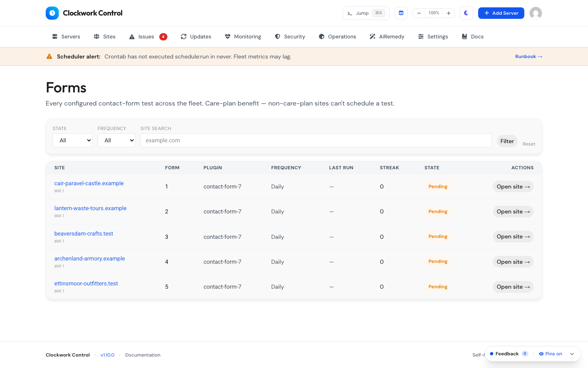The width and height of the screenshot is (588, 368).
Task: Switch to the Monitoring tab
Action: pyautogui.click(x=243, y=37)
